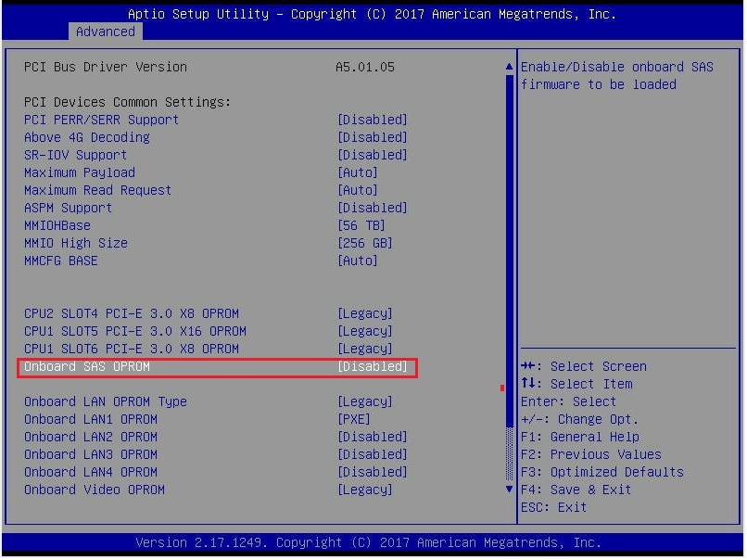
Task: Click the scrollbar down arrow
Action: [508, 488]
